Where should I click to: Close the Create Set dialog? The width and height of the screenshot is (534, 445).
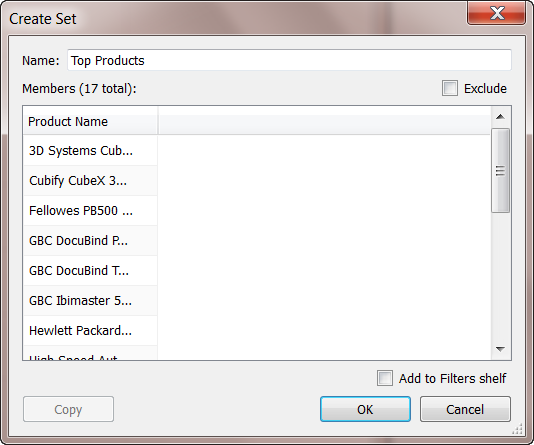tap(497, 14)
